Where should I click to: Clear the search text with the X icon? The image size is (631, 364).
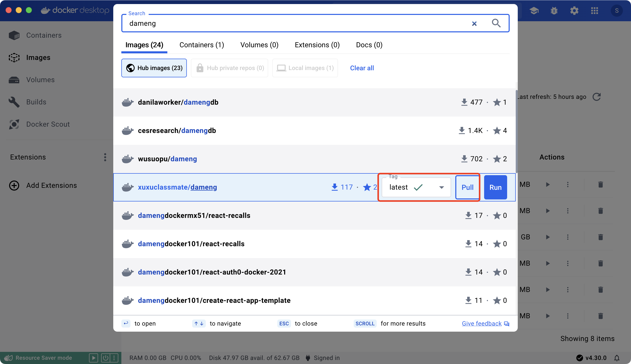pyautogui.click(x=474, y=24)
